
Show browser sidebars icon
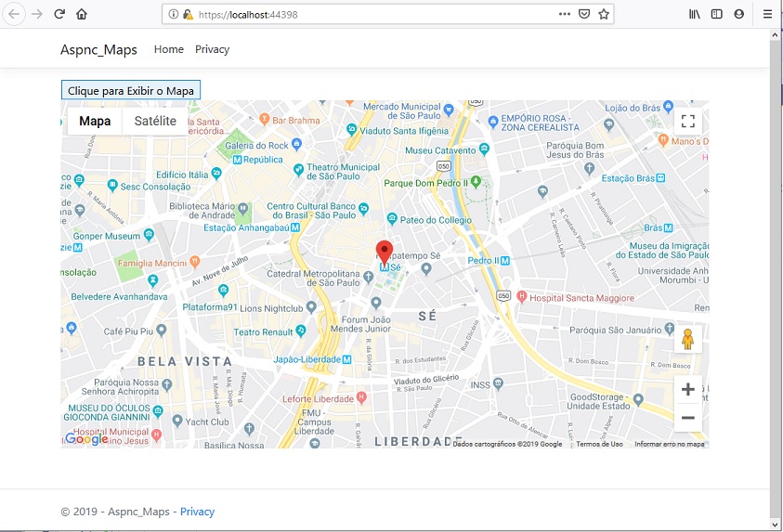(716, 14)
